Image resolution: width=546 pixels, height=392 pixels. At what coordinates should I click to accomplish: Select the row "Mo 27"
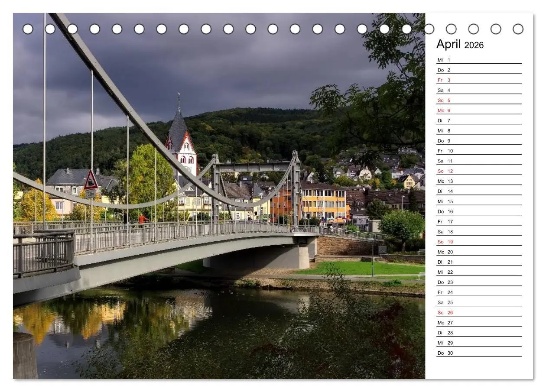(479, 323)
